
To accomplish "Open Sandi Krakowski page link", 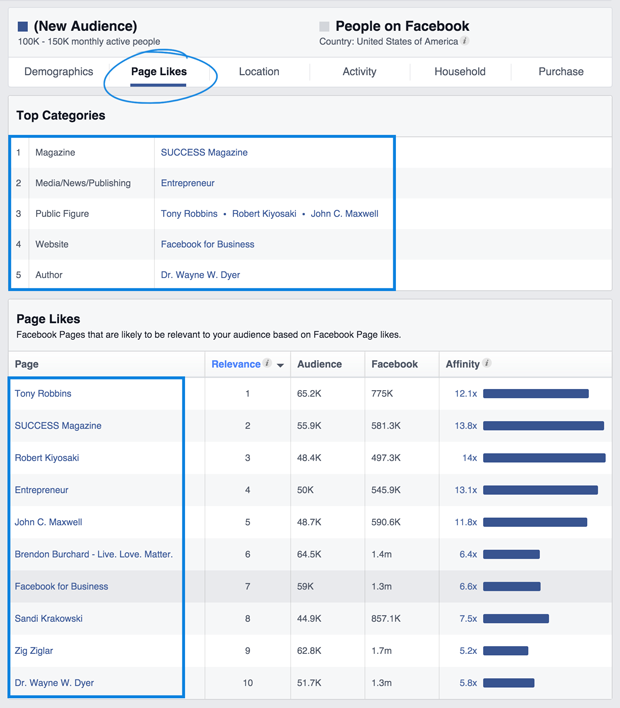I will (48, 619).
